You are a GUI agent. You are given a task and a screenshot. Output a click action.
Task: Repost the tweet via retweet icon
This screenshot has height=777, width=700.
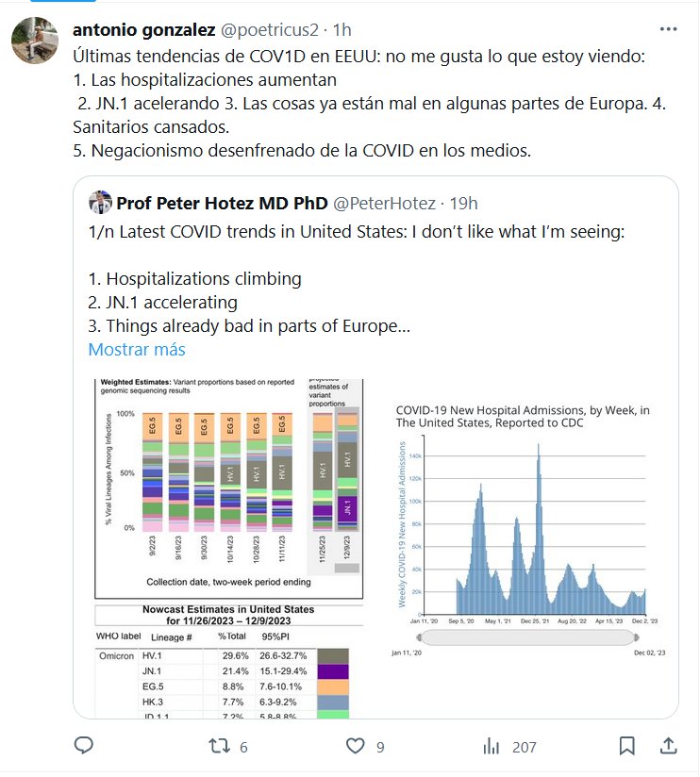215,746
